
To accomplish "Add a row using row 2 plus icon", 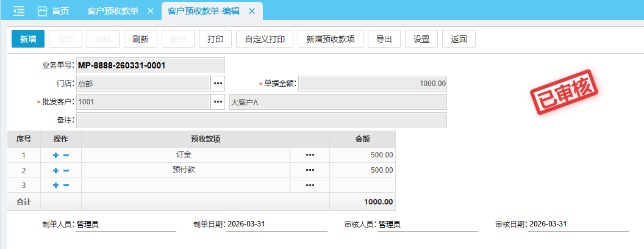I will coord(55,170).
